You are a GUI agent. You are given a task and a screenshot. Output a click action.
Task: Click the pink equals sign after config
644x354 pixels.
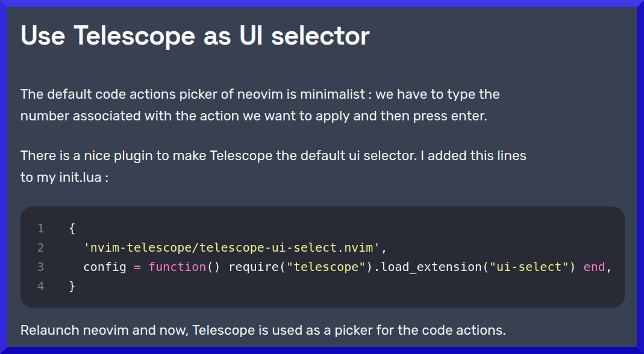pos(137,267)
